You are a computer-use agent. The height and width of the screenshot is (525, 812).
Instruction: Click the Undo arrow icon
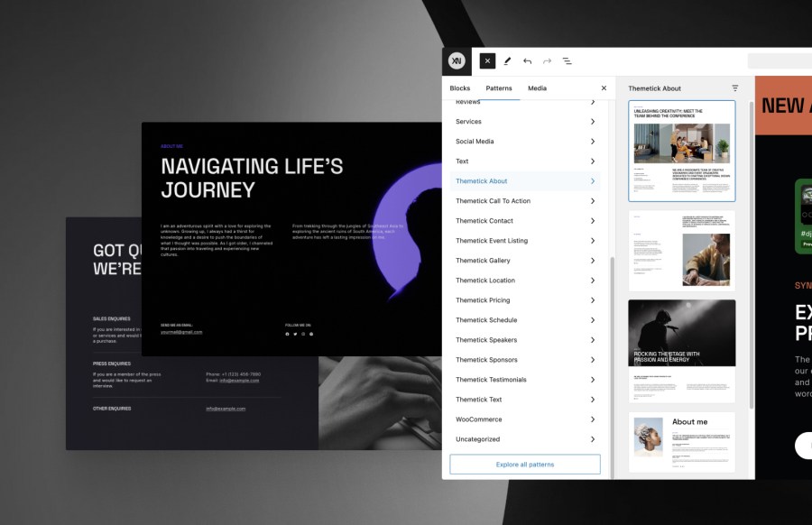(527, 61)
